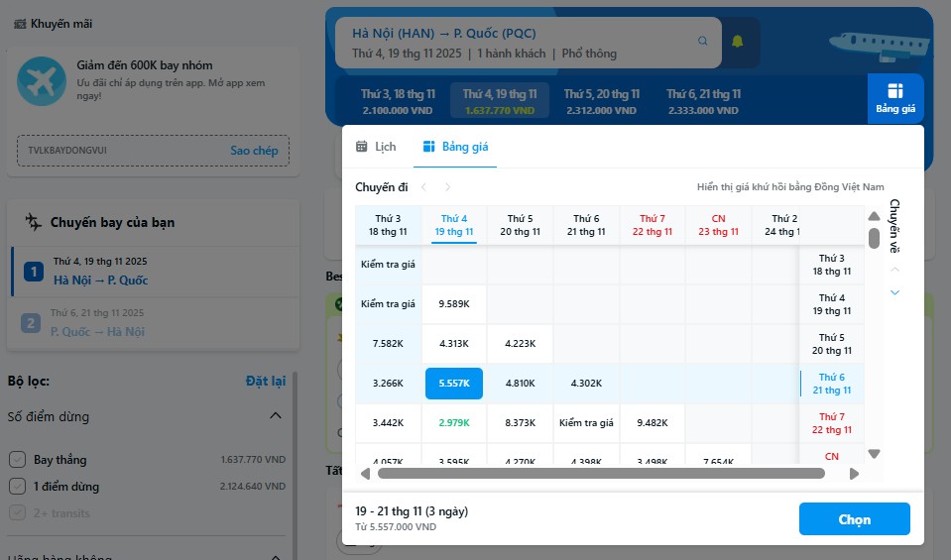The height and width of the screenshot is (560, 951).
Task: Click Sao chép to copy promo code
Action: 254,151
